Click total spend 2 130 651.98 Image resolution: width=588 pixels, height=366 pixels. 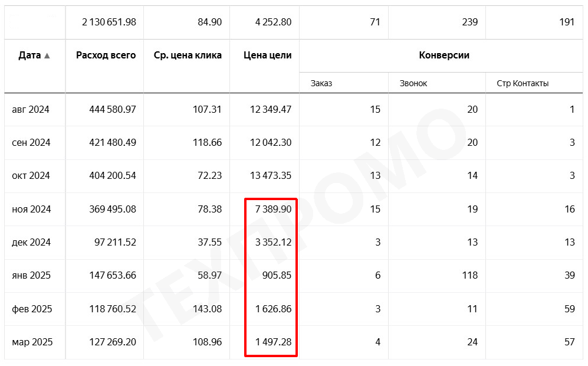[x=109, y=22]
